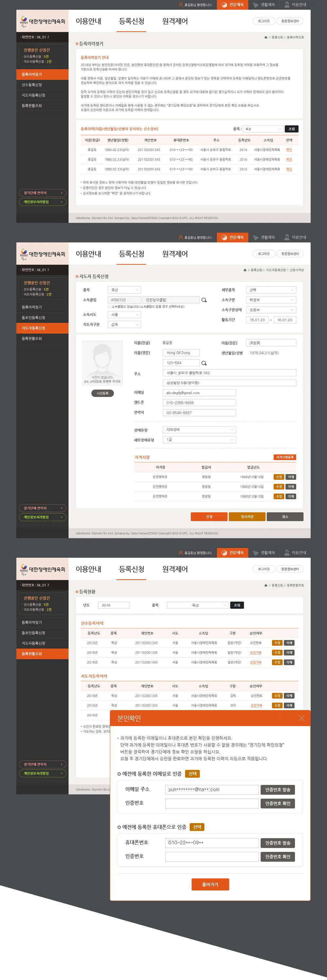Click 사진등록 button under photo

click(x=102, y=393)
